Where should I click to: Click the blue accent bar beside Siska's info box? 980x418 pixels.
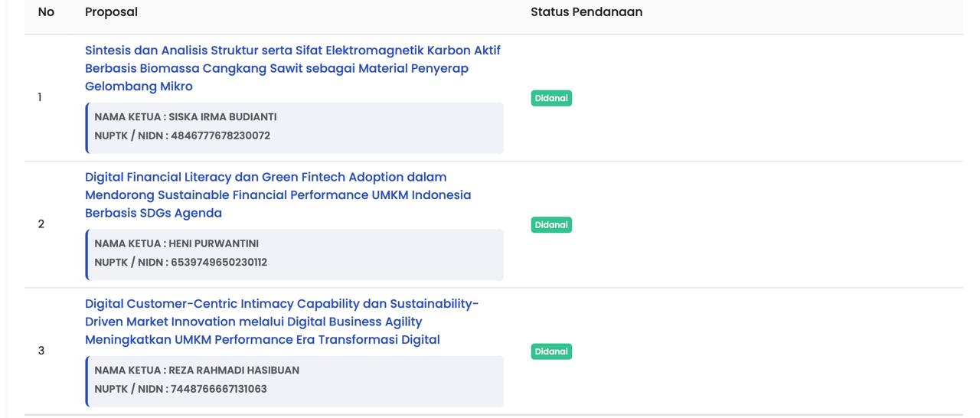[x=87, y=128]
